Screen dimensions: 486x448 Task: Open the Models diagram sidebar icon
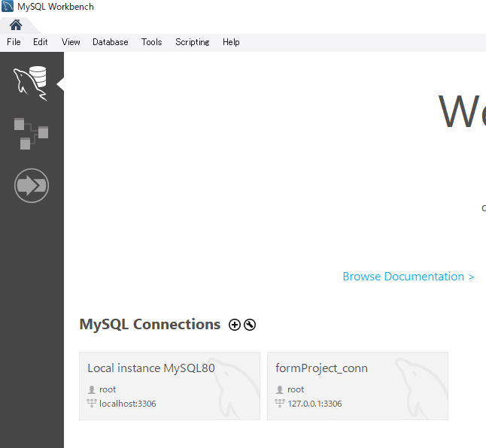point(31,134)
